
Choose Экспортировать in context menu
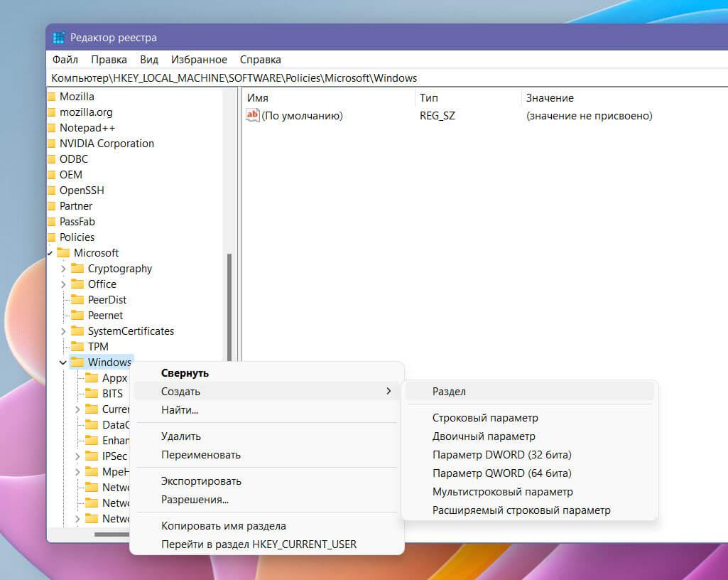267,481
